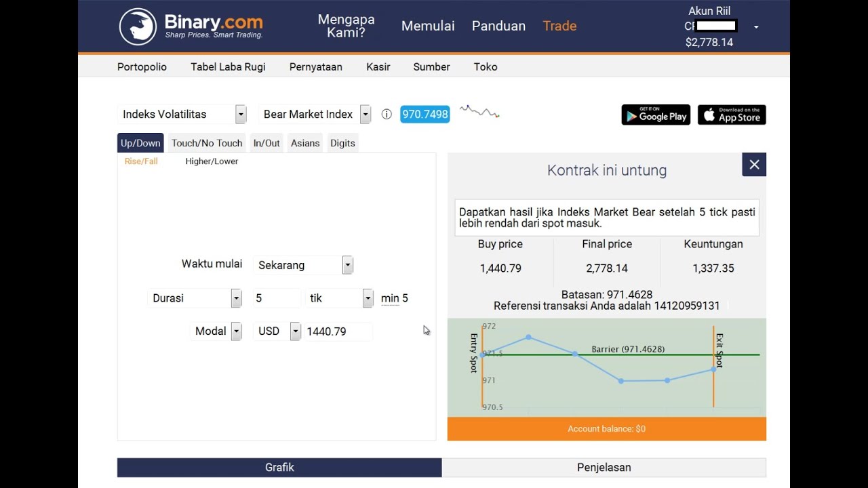Viewport: 868px width, 488px height.
Task: Click the Keuntungan value 1,337.35
Action: (713, 268)
